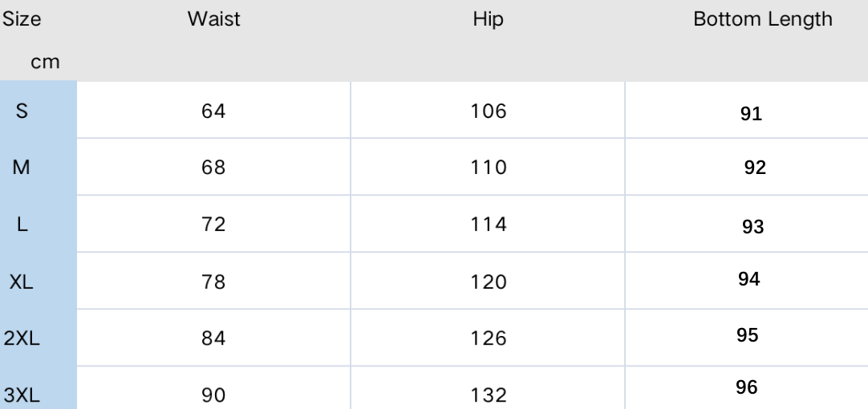Image resolution: width=868 pixels, height=409 pixels.
Task: Click bottom length value 95
Action: [748, 335]
